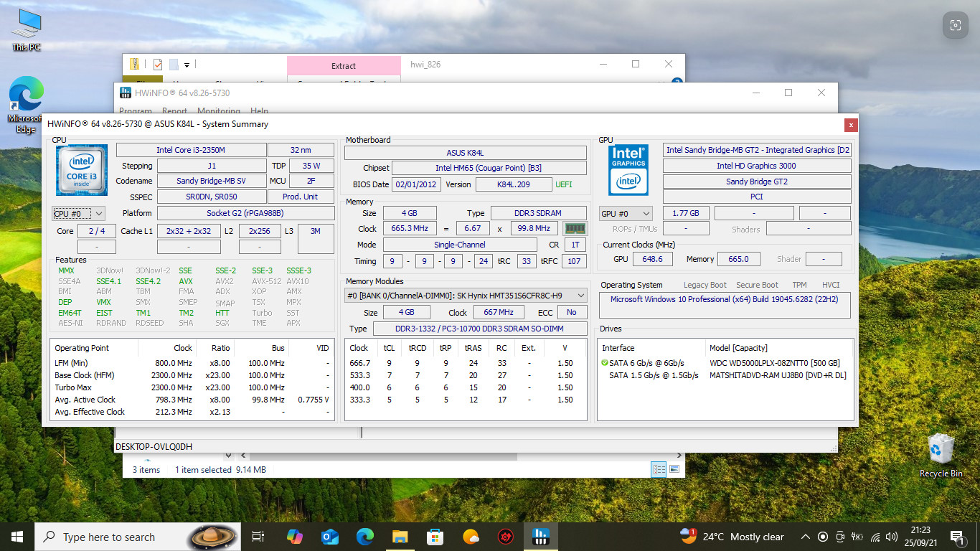Click the UEFI label next to BIOS version
Image resolution: width=980 pixels, height=551 pixels.
point(564,184)
